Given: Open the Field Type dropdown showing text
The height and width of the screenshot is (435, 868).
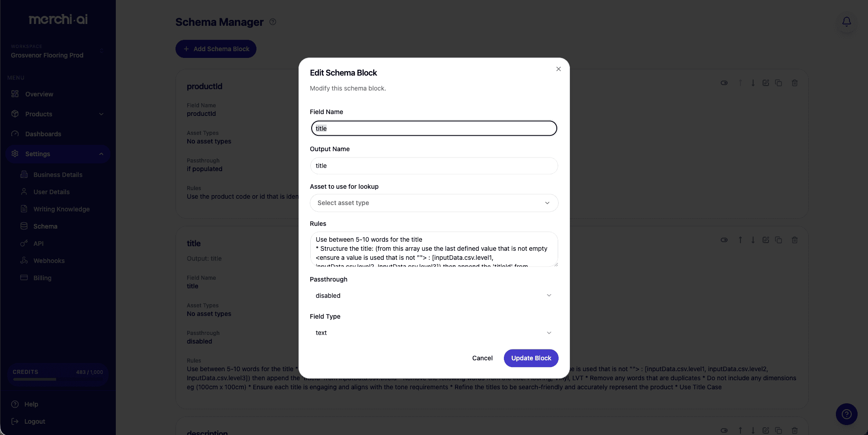Looking at the screenshot, I should point(433,333).
